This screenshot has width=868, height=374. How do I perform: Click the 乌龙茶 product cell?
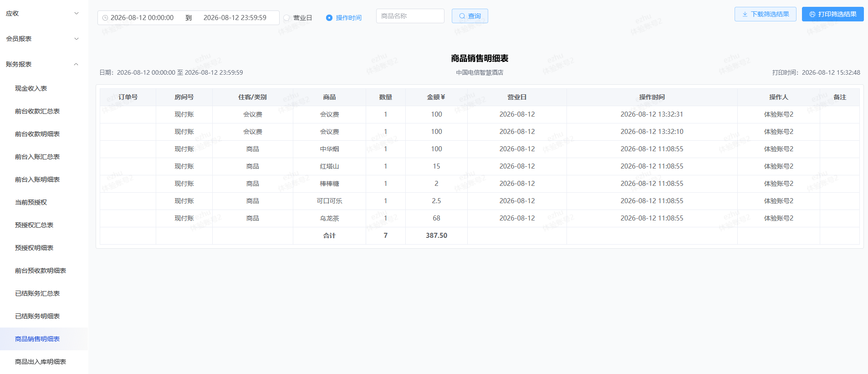point(329,218)
